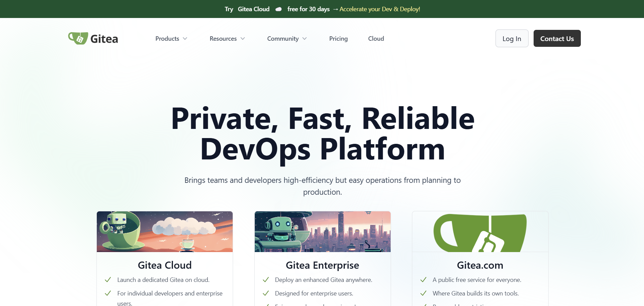Image resolution: width=644 pixels, height=306 pixels.
Task: Open the Gitea Cloud card illustration
Action: coord(165,232)
